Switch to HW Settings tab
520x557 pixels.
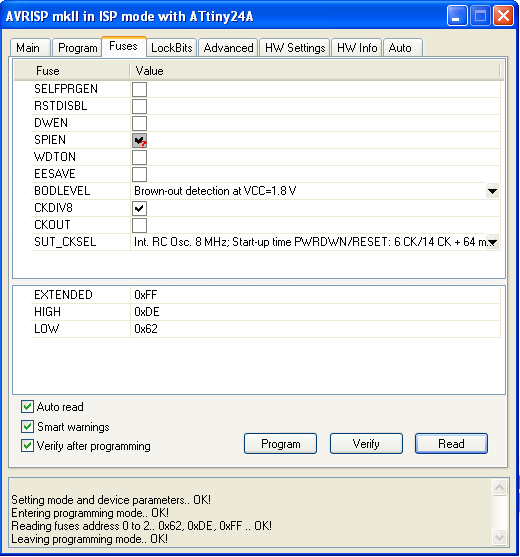[295, 48]
